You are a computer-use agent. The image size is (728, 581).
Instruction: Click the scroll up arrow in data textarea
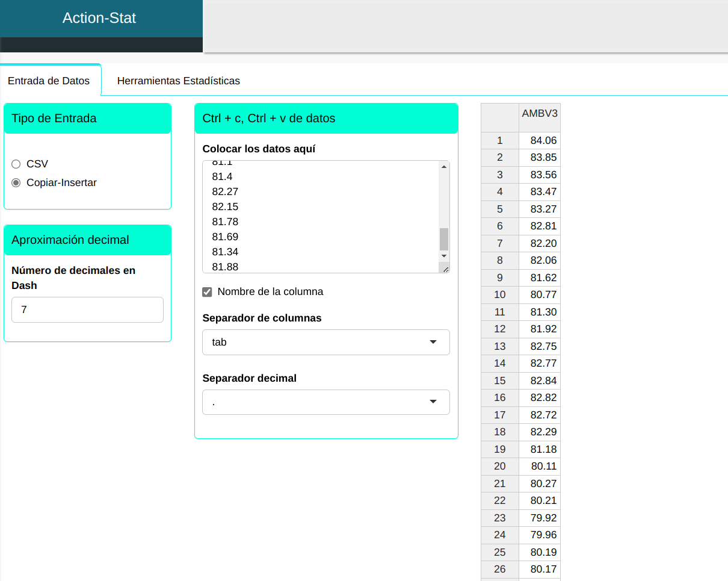tap(444, 167)
